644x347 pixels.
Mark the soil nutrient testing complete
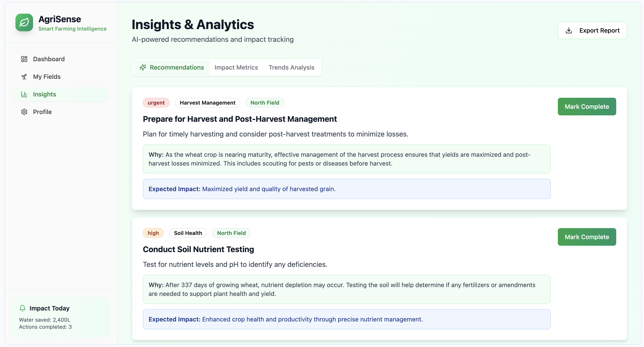tap(586, 237)
